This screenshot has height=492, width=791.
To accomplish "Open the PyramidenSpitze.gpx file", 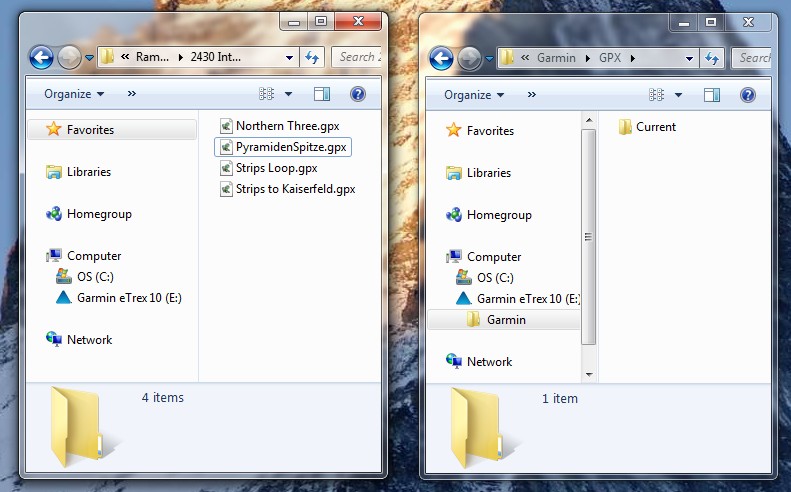I will [290, 147].
